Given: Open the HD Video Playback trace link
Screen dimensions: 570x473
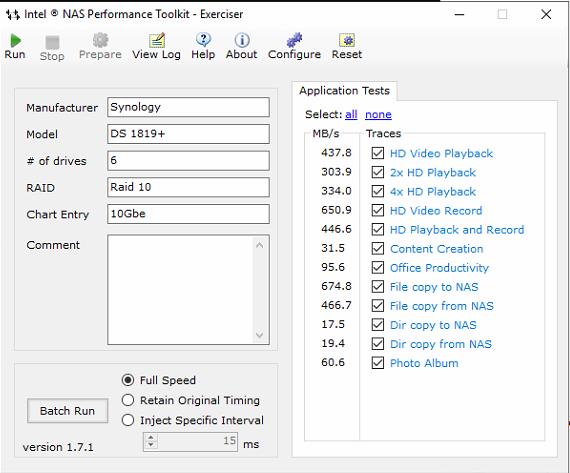Looking at the screenshot, I should pyautogui.click(x=441, y=153).
